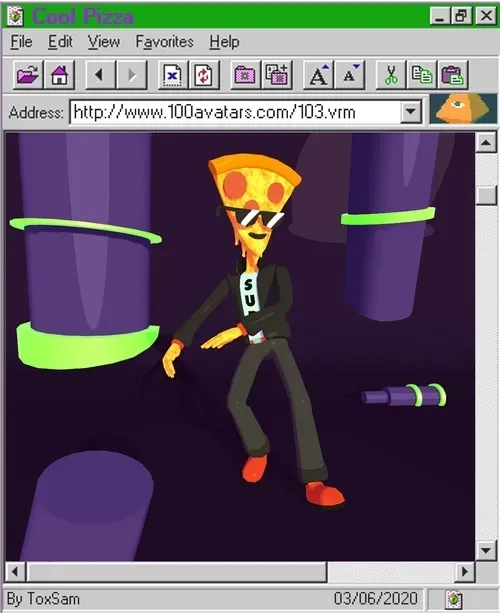This screenshot has height=613, width=500.
Task: Click the horizontal scrollbar left arrow
Action: 15,572
